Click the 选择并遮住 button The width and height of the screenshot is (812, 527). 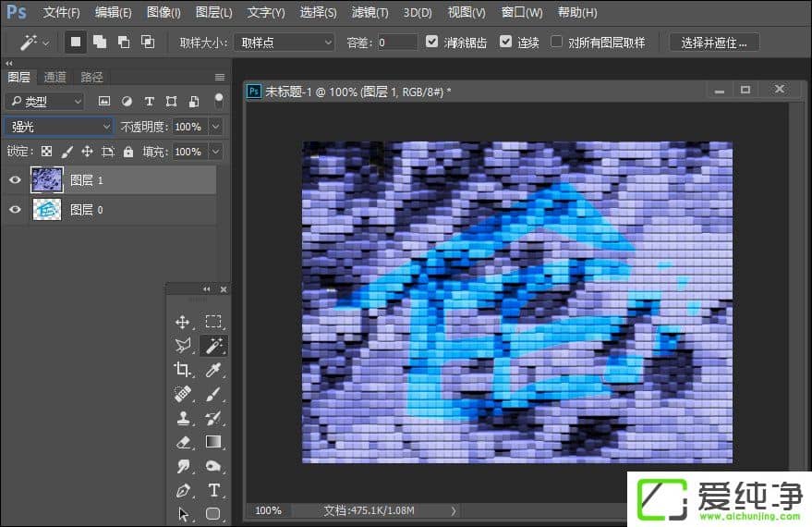(713, 43)
